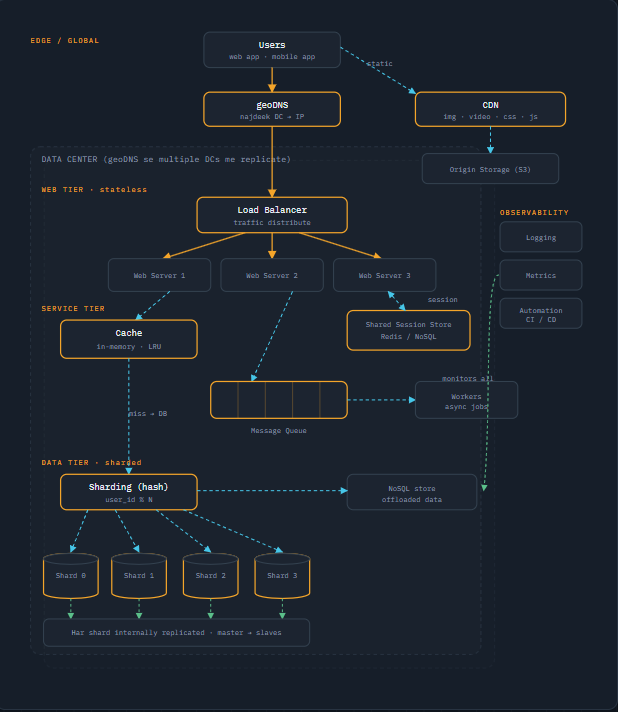Click the 'session' arrow label
Viewport: 618px width, 712px height.
click(443, 300)
